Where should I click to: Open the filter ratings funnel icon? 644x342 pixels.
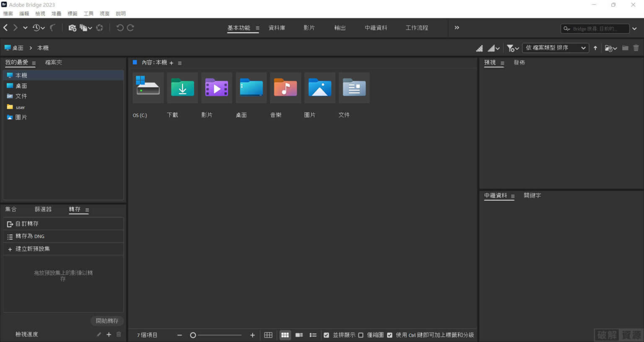tap(511, 48)
